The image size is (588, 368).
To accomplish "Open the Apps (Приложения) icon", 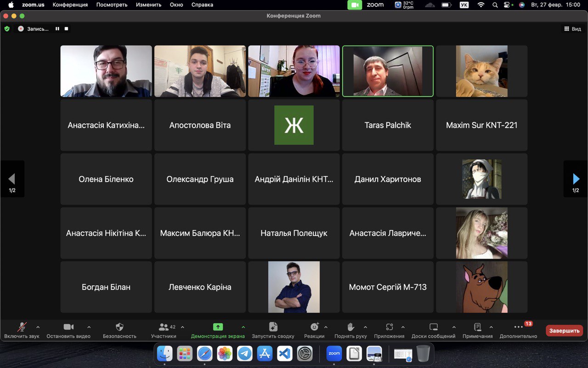I will [389, 327].
